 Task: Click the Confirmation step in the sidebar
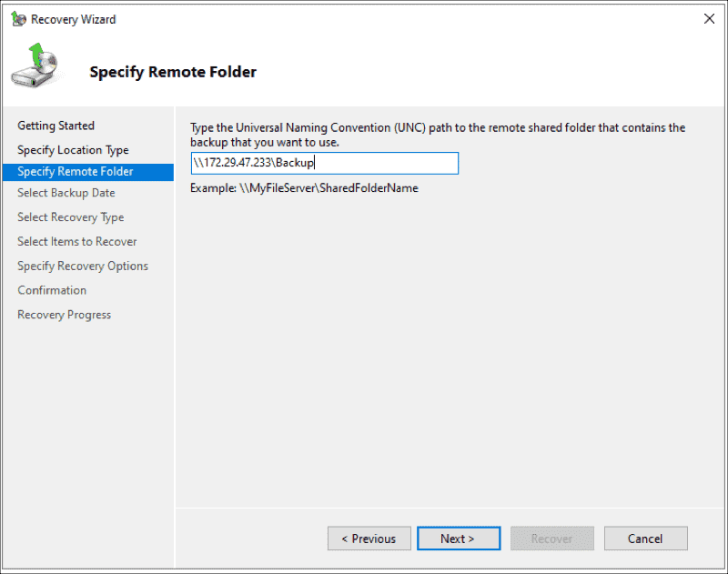pos(52,290)
